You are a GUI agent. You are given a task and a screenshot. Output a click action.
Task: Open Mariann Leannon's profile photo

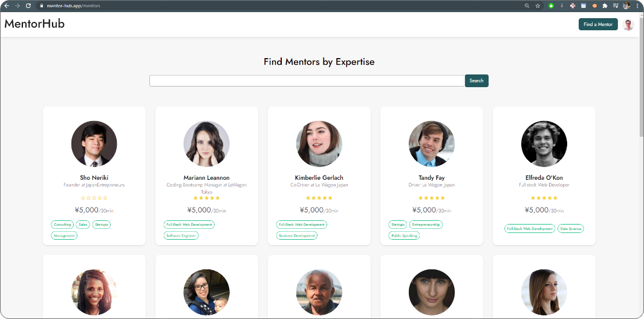tap(207, 143)
